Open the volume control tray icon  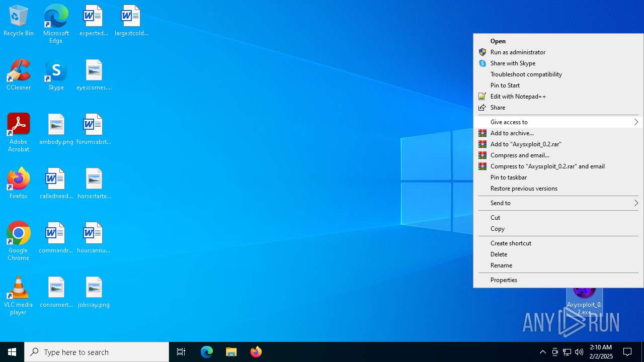[579, 352]
